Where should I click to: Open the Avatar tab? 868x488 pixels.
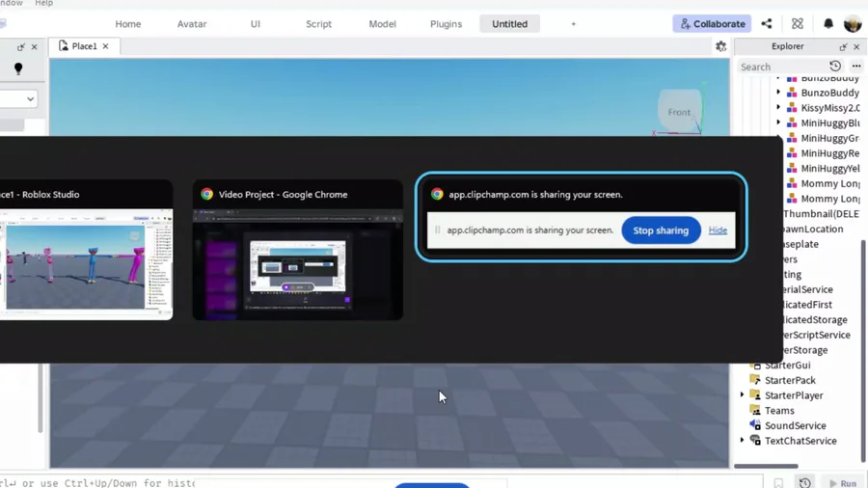coord(192,24)
